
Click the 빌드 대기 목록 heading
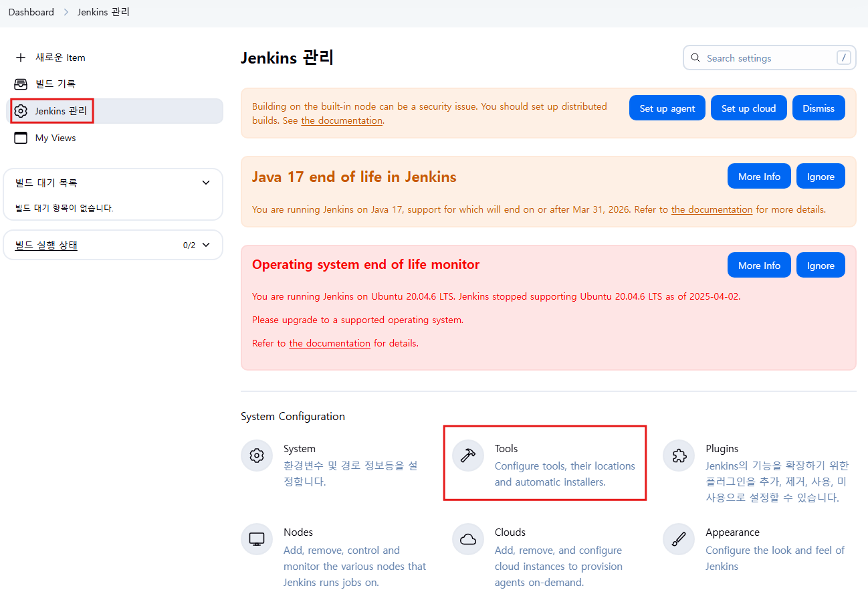click(46, 183)
